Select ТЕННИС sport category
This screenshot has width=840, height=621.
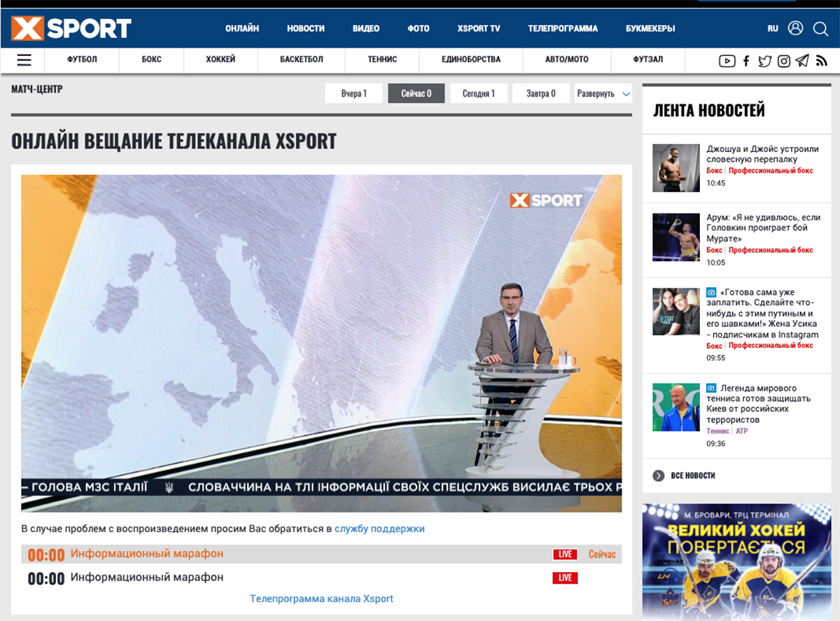click(x=382, y=60)
